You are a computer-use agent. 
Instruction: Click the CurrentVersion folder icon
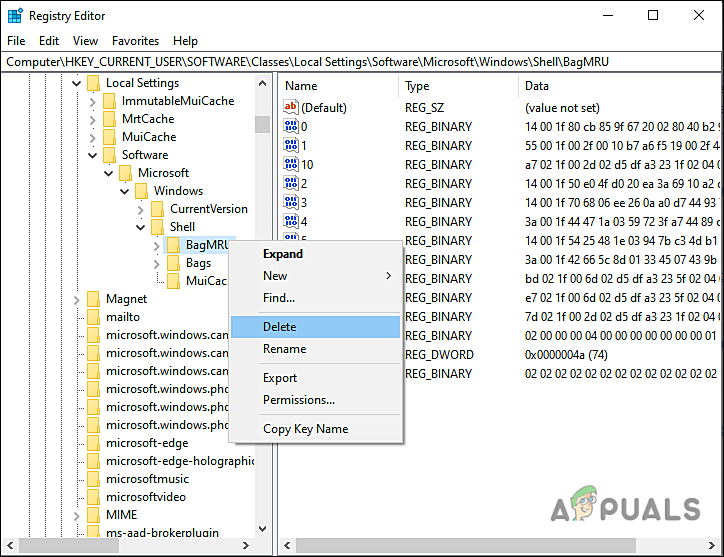pos(157,209)
